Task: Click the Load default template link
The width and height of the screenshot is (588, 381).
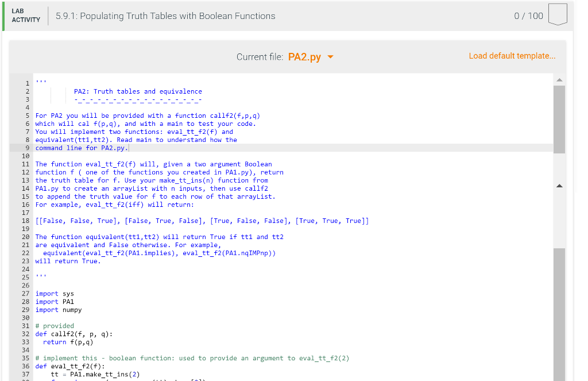Action: [x=512, y=56]
